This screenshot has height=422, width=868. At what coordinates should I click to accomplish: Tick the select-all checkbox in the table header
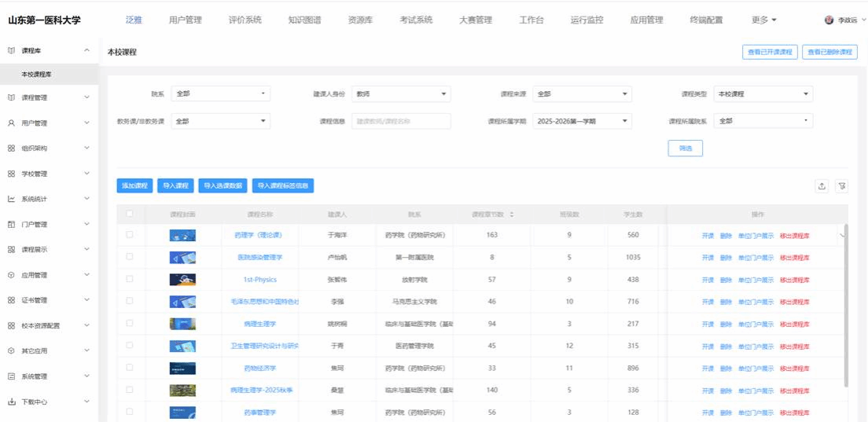pos(130,214)
